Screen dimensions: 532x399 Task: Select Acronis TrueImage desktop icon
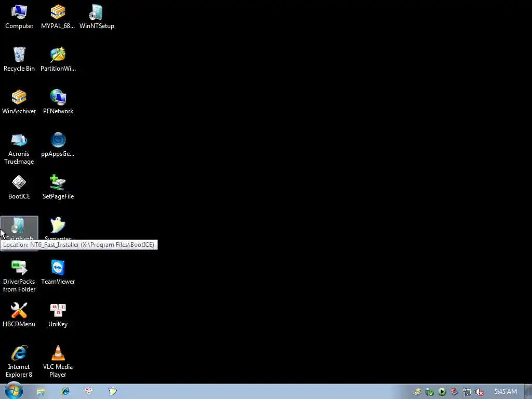pos(19,149)
